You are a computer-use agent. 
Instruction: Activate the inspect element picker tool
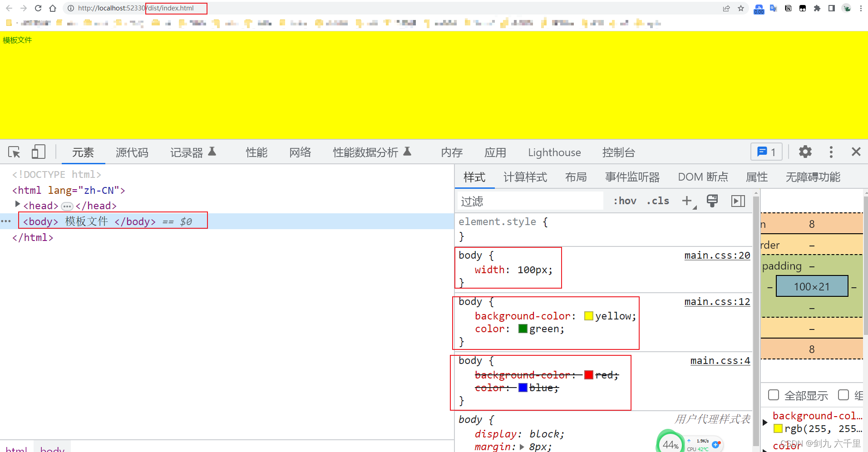(x=14, y=152)
